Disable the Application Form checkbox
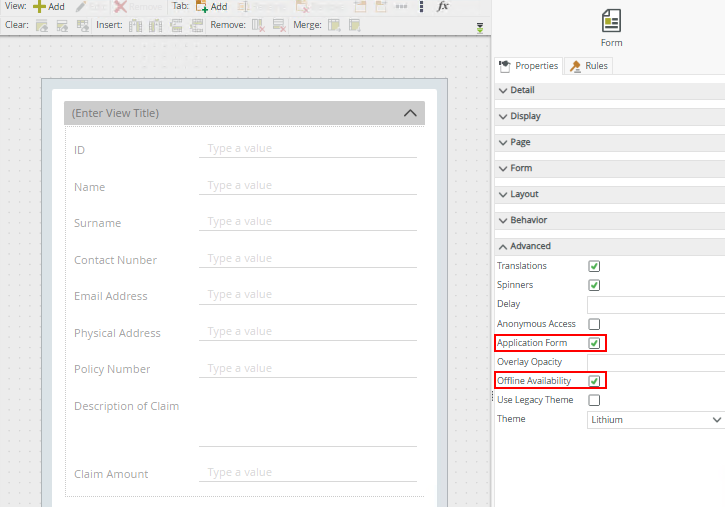 click(594, 343)
